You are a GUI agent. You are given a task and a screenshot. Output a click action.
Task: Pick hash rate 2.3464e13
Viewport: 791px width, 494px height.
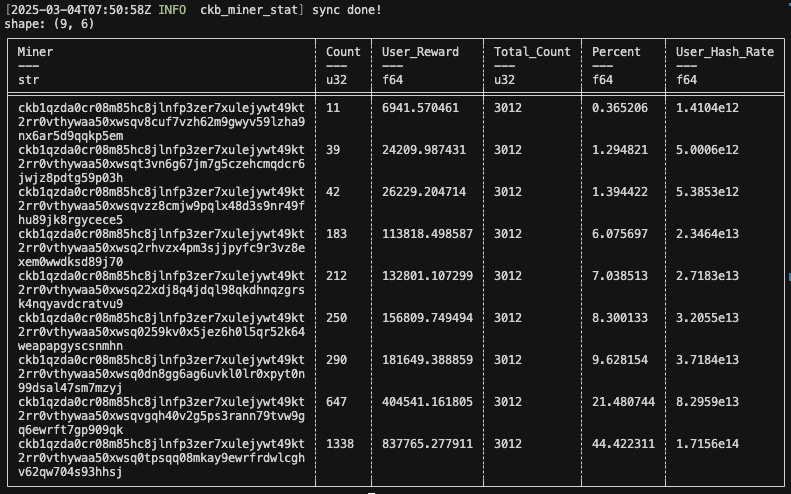(x=707, y=234)
